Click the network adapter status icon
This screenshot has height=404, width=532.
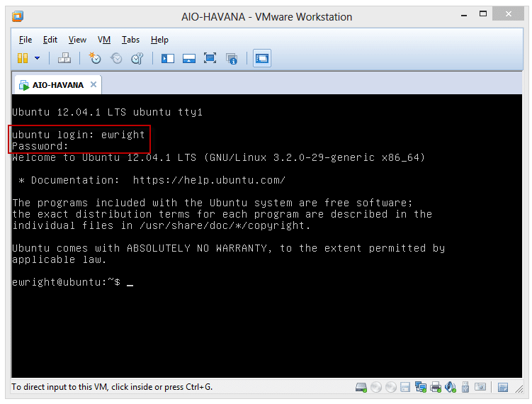pos(421,387)
